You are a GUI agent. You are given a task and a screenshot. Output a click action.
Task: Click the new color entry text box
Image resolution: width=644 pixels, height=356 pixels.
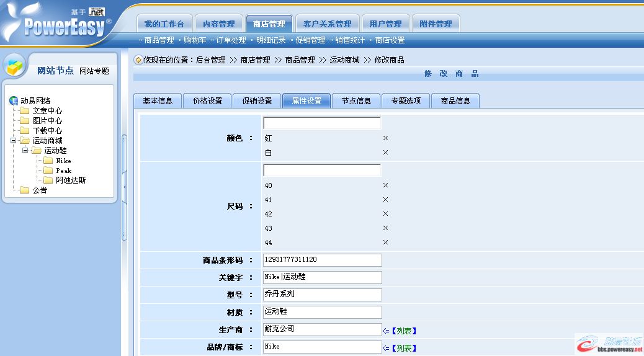(321, 123)
